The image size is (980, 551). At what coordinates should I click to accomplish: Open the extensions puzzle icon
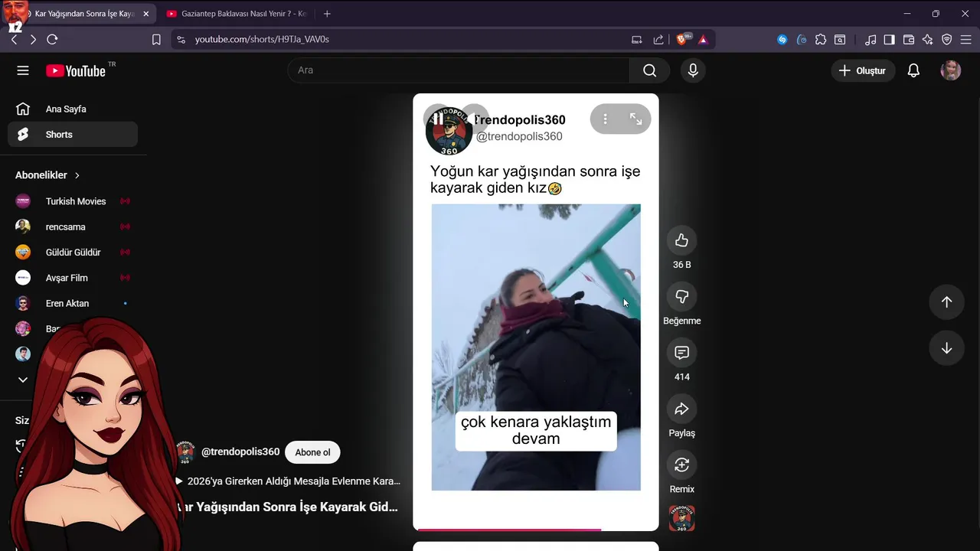point(821,39)
